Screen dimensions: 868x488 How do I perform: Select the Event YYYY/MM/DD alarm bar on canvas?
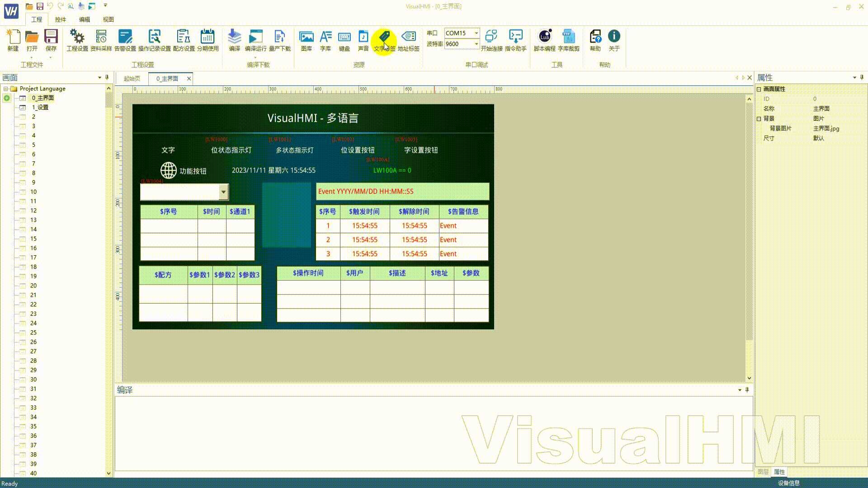[x=402, y=191]
